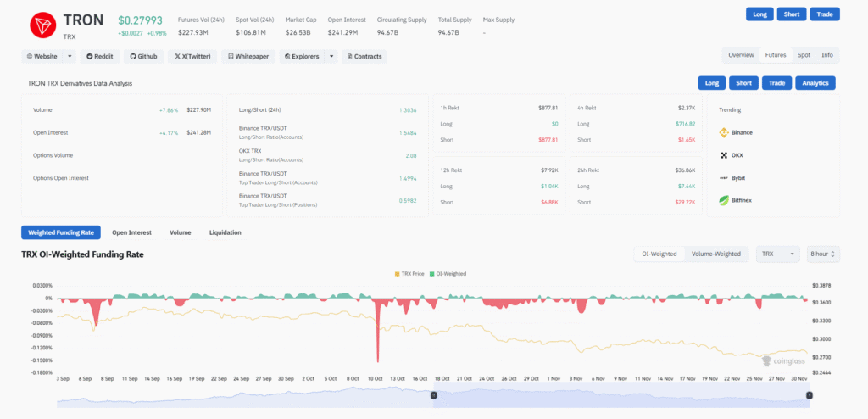868x419 pixels.
Task: Click the OKX icon in Trending
Action: 724,155
